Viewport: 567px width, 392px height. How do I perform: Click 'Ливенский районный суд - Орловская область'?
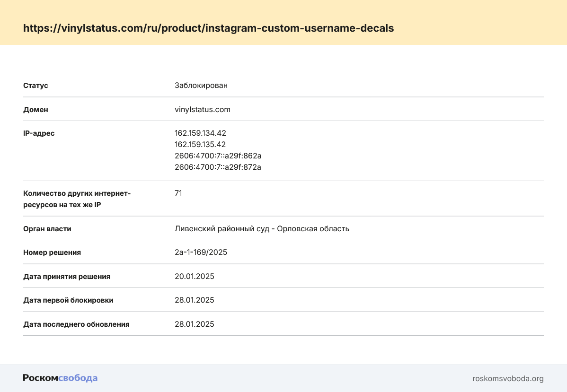(x=262, y=229)
